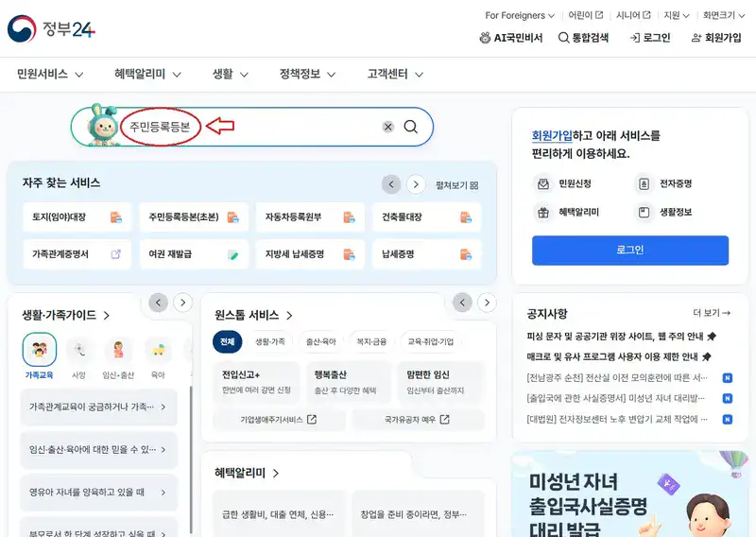Select 민원신청 in the login panel
756x537 pixels.
point(563,183)
